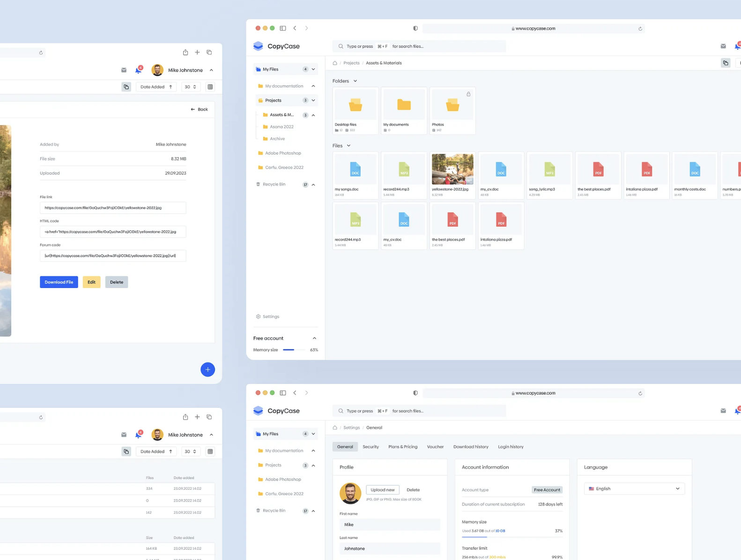Viewport: 741px width, 560px height.
Task: Open the my songs.doc file icon
Action: point(355,169)
